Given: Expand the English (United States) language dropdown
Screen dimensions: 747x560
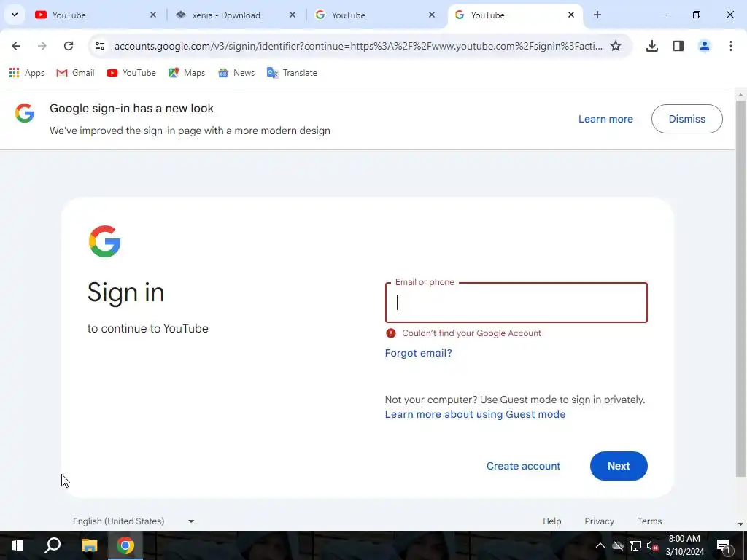Looking at the screenshot, I should (x=134, y=521).
